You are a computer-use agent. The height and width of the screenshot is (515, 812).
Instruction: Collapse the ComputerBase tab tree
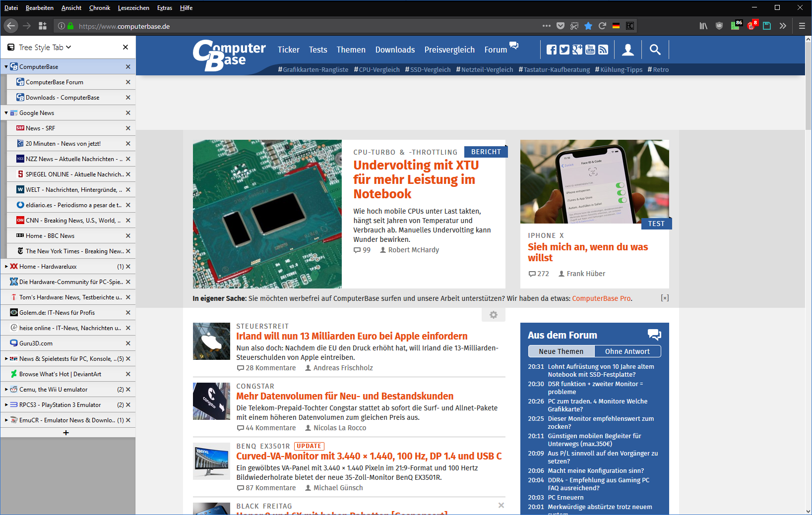coord(6,66)
